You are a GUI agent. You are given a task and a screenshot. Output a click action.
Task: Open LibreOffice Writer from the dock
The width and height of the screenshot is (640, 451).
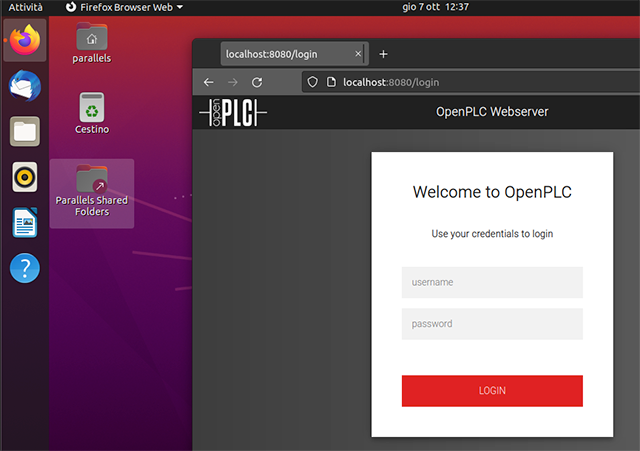[25, 222]
